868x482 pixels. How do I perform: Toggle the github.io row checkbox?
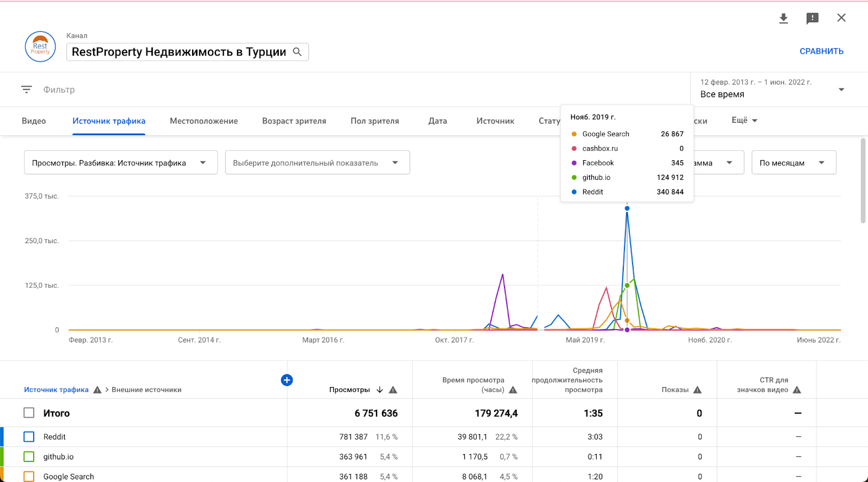tap(29, 457)
